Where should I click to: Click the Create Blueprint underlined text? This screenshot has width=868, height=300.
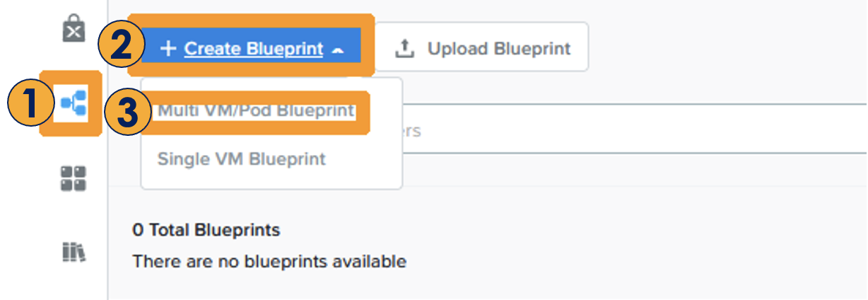point(254,49)
